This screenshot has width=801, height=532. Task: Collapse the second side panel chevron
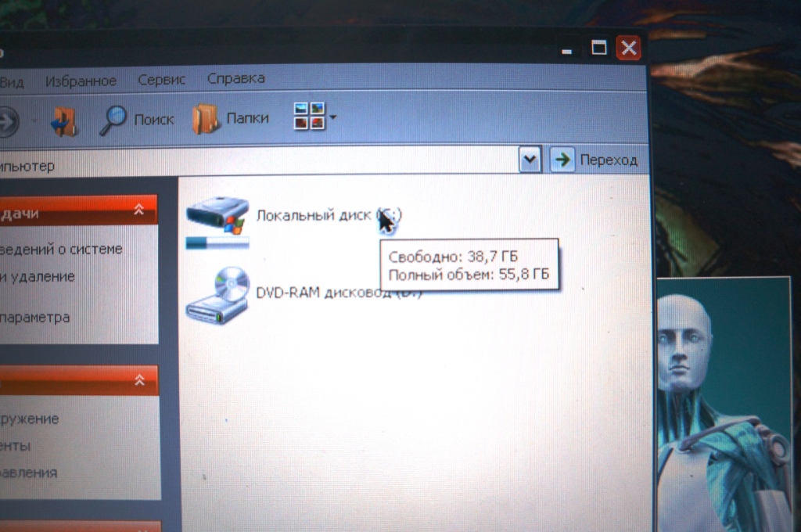click(x=139, y=380)
